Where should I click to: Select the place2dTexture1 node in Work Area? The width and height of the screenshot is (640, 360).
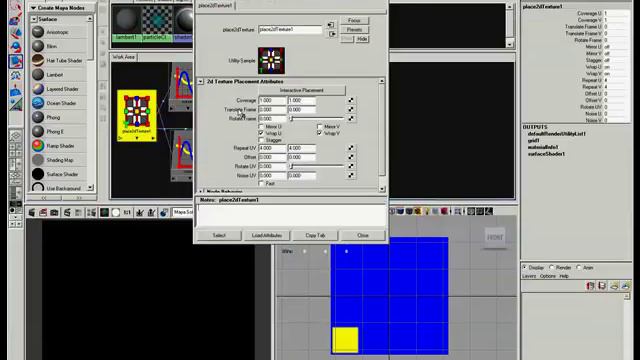(x=137, y=116)
